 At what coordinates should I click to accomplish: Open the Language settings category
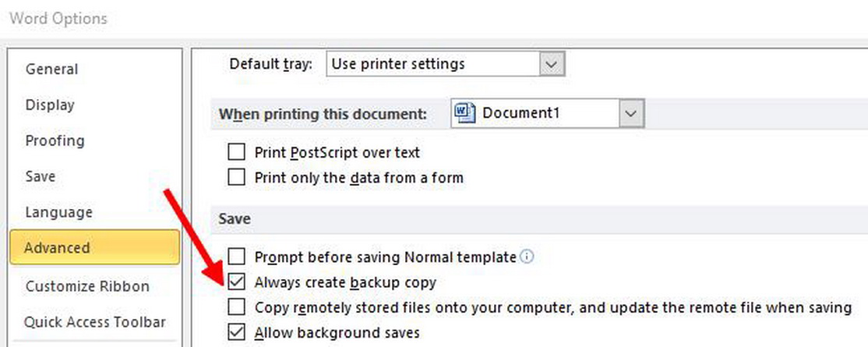(58, 212)
